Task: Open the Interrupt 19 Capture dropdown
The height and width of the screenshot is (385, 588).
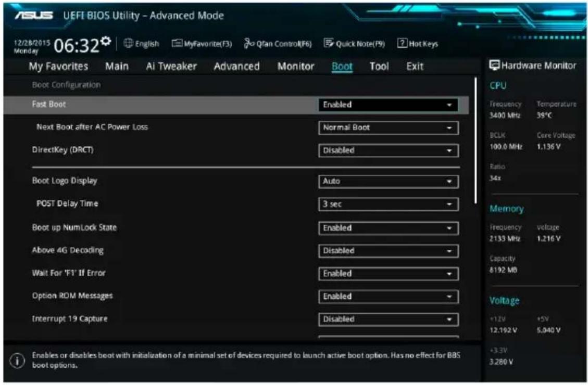Action: 388,319
